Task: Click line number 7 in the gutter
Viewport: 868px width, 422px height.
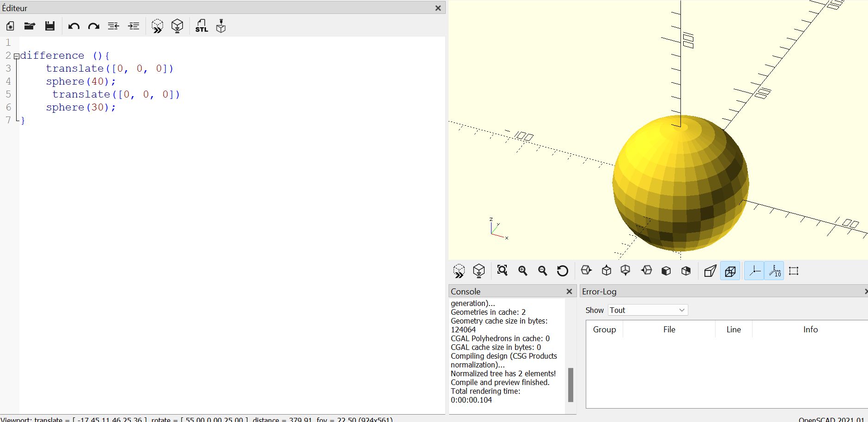Action: [x=8, y=120]
